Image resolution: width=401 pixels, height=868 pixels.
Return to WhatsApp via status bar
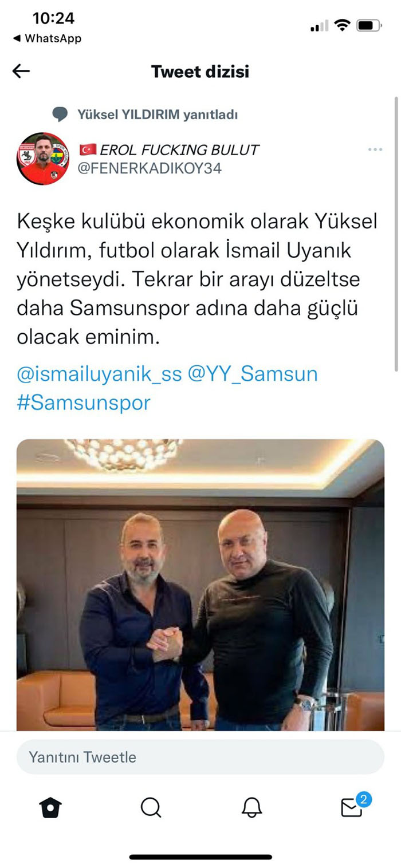(47, 38)
